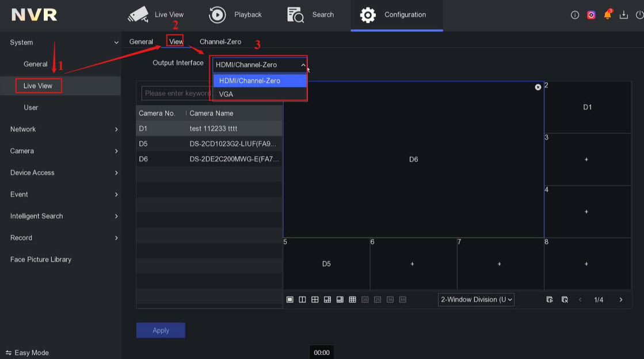The width and height of the screenshot is (644, 359).
Task: Select the 3x3 nine-window grid layout icon
Action: pyautogui.click(x=352, y=300)
